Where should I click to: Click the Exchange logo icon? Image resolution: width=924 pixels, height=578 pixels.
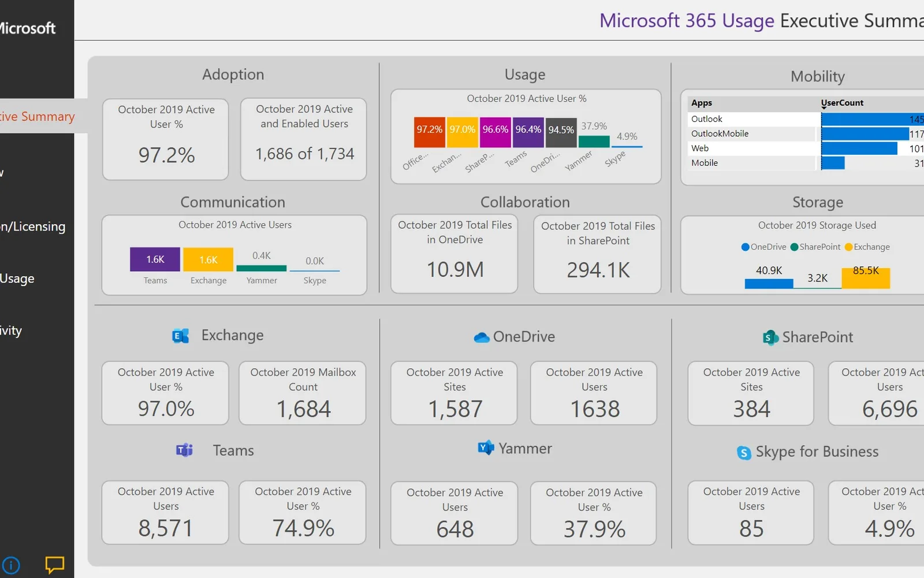(181, 336)
